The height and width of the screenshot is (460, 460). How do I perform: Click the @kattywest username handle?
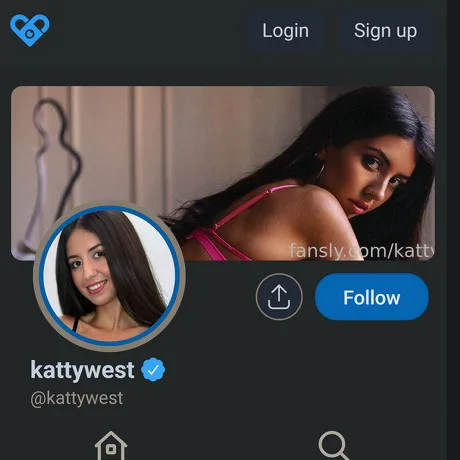(x=77, y=398)
